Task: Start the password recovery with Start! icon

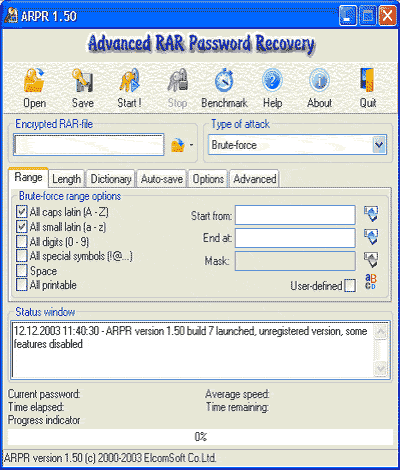Action: tap(130, 80)
